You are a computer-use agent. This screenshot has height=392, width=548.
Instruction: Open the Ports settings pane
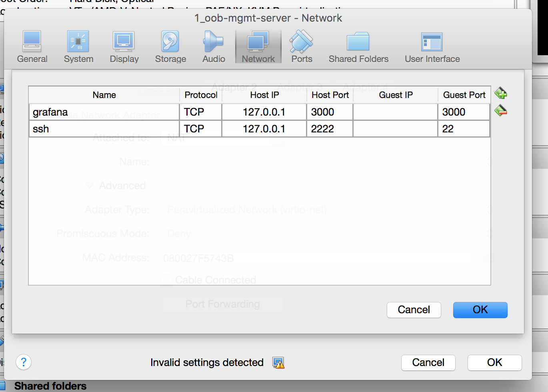[x=302, y=47]
